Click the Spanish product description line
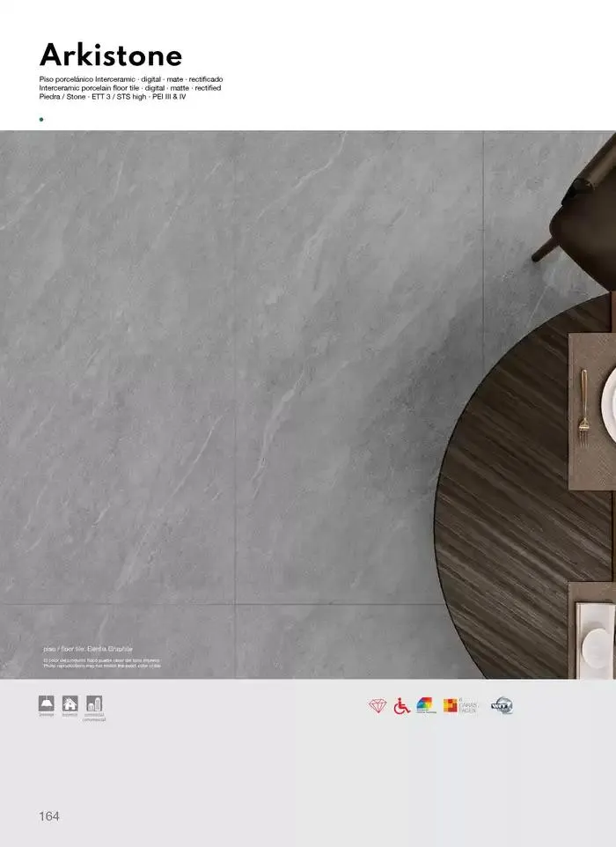 137,79
